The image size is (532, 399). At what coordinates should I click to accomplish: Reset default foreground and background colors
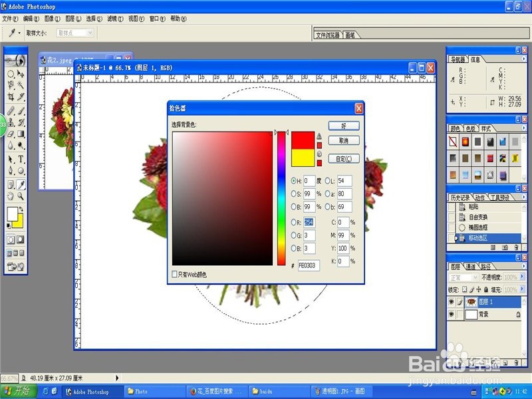point(9,225)
